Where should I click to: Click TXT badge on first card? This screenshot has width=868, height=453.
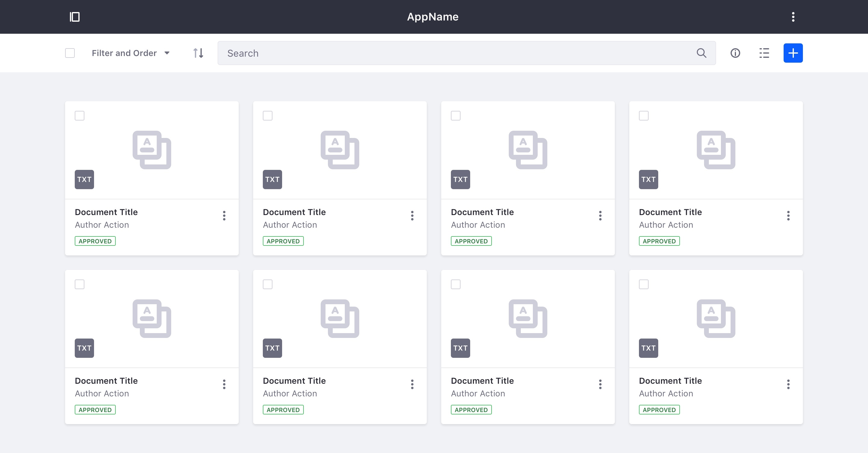84,179
